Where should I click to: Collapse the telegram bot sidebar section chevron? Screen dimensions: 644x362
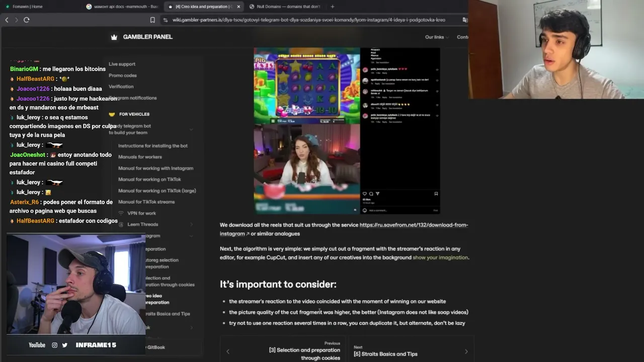(x=191, y=129)
